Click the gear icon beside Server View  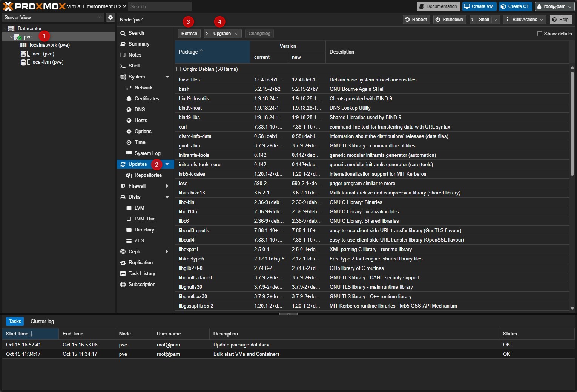[110, 17]
